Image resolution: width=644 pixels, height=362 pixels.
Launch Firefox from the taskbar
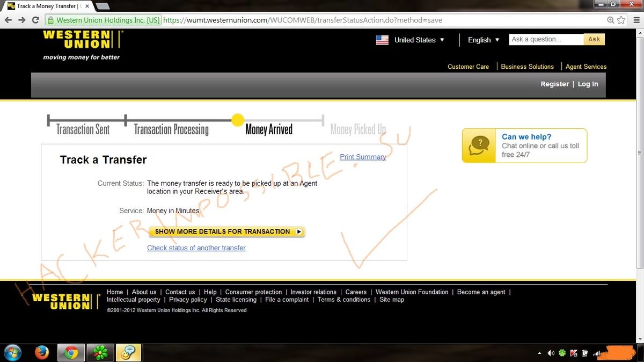pos(42,353)
